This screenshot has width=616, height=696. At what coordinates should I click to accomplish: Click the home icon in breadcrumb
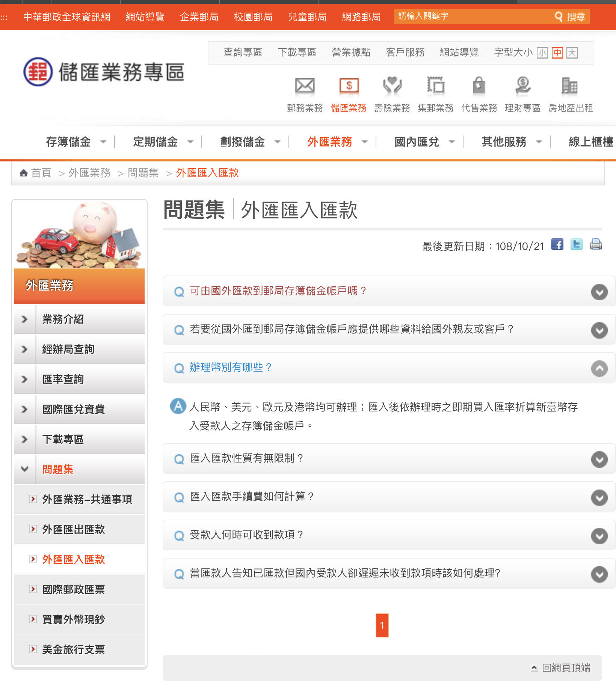(24, 173)
